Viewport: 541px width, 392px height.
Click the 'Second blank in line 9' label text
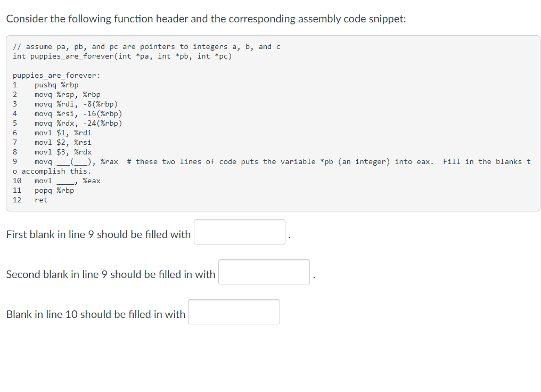(x=110, y=274)
